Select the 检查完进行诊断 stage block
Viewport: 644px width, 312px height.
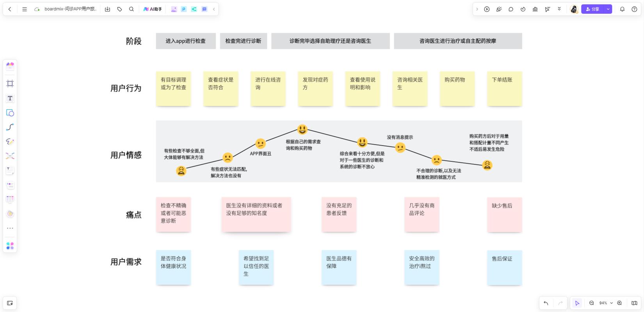pyautogui.click(x=244, y=41)
